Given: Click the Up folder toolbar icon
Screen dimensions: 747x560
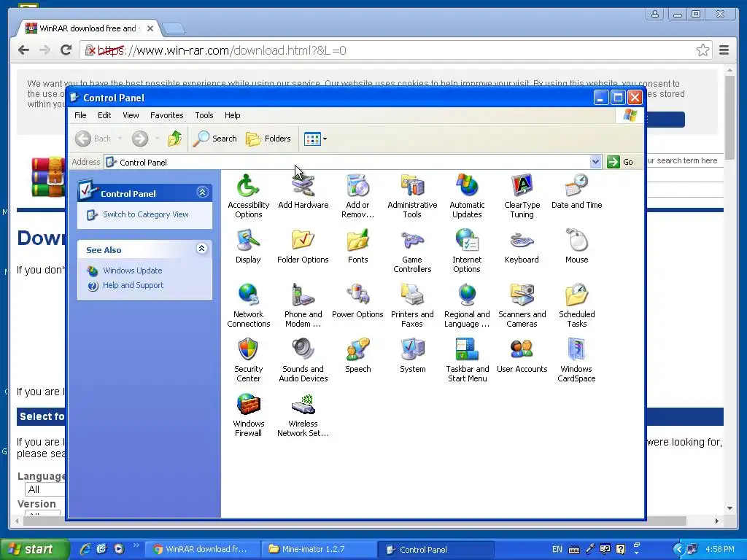Looking at the screenshot, I should pos(175,139).
